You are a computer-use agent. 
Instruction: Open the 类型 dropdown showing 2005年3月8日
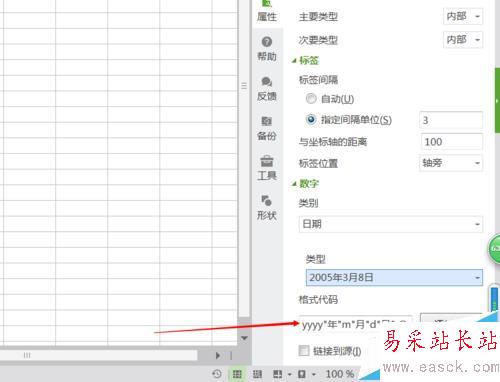pos(394,277)
